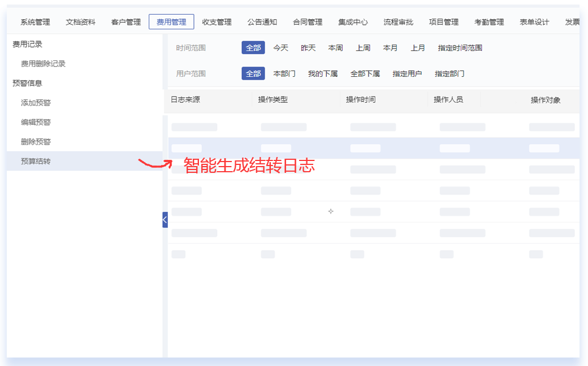588x366 pixels.
Task: Select the highlighted 费用管理 tab
Action: [171, 21]
